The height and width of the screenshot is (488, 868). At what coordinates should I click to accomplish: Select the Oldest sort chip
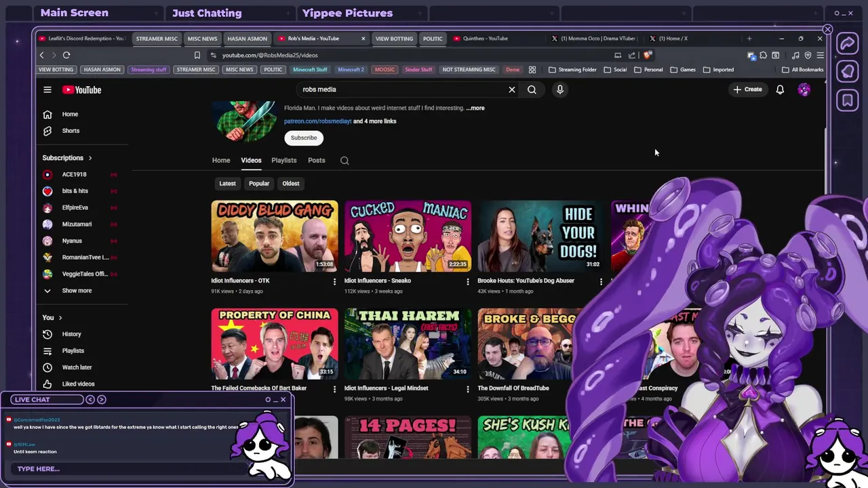(291, 184)
